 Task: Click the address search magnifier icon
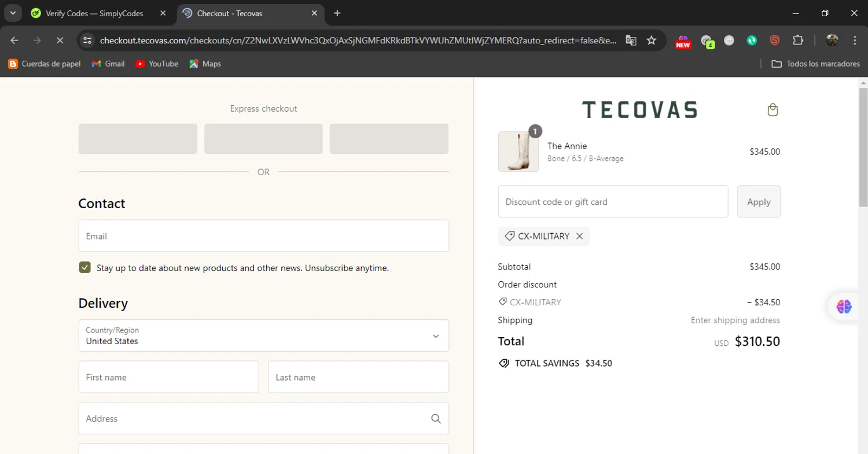(436, 419)
